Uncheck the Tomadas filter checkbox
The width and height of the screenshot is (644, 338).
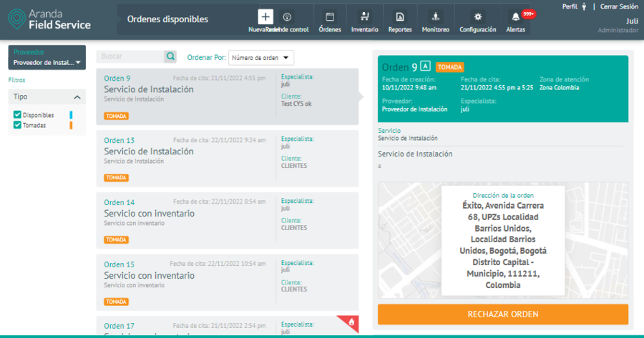point(18,125)
